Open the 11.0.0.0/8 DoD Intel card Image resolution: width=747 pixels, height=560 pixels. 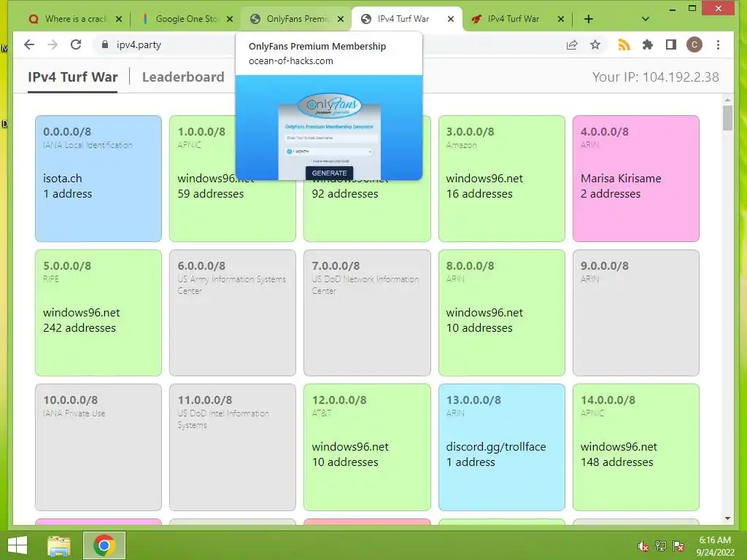233,447
